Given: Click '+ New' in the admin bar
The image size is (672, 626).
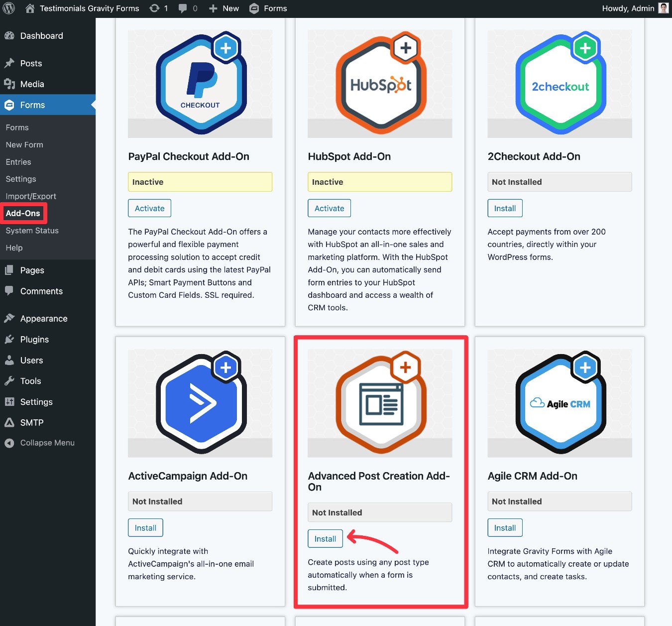Looking at the screenshot, I should click(224, 8).
